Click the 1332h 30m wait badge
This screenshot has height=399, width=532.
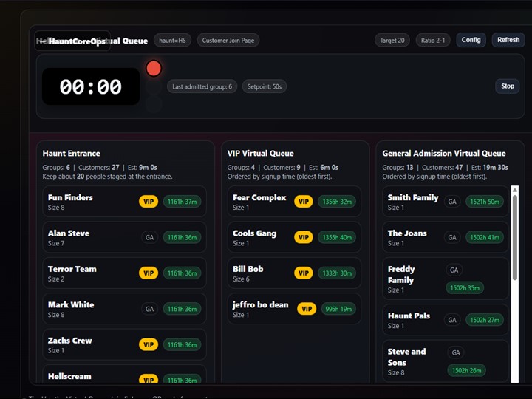[337, 273]
